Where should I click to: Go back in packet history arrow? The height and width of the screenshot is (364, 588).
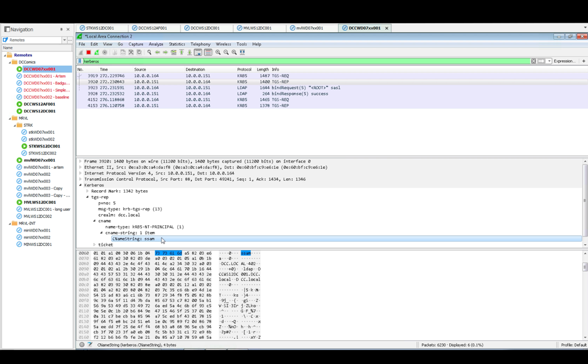tap(158, 53)
